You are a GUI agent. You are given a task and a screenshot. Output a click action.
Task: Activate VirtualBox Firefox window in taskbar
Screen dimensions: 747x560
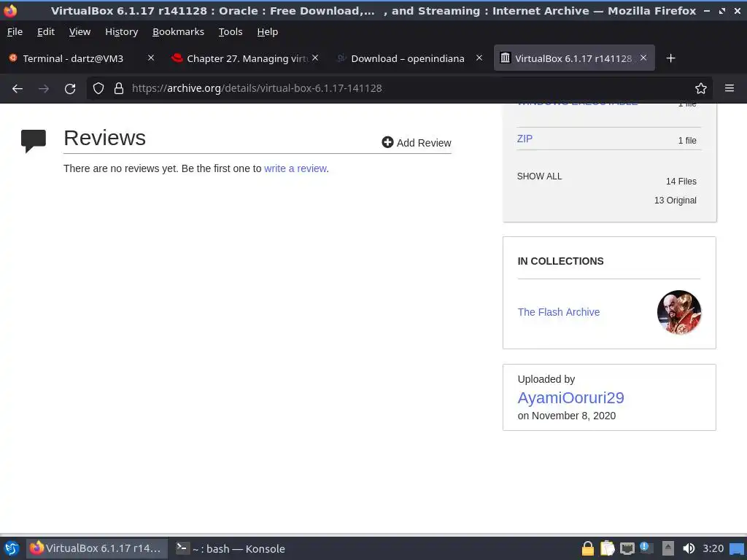tap(97, 548)
